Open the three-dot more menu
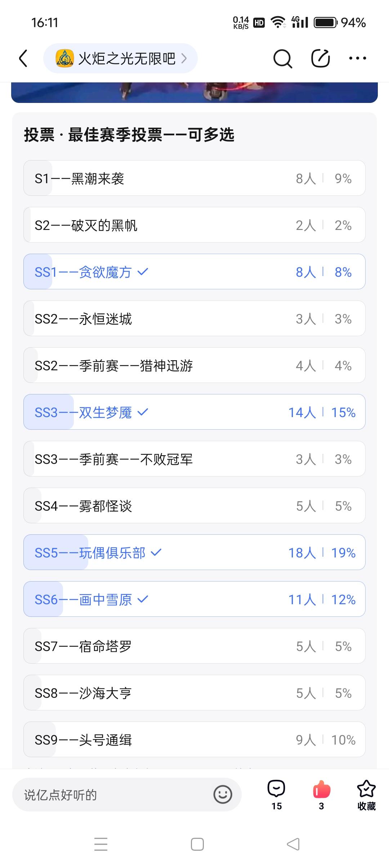The image size is (389, 868). coord(358,58)
